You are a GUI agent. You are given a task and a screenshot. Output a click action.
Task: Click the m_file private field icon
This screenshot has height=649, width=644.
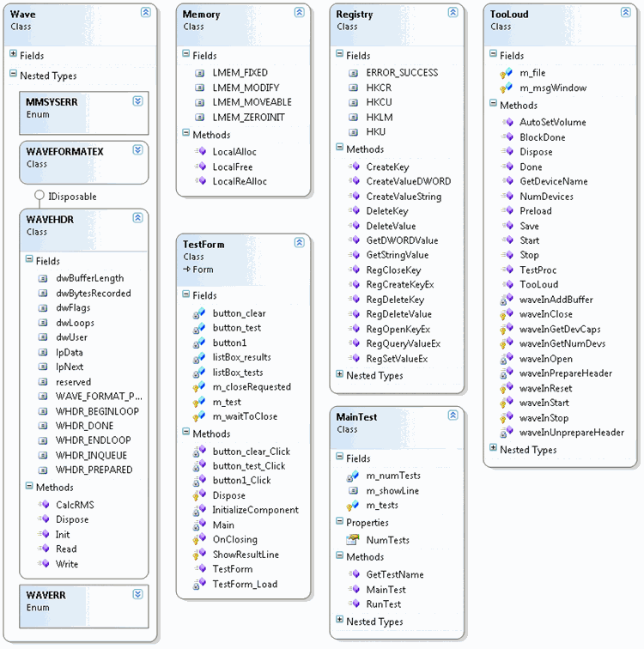point(506,73)
